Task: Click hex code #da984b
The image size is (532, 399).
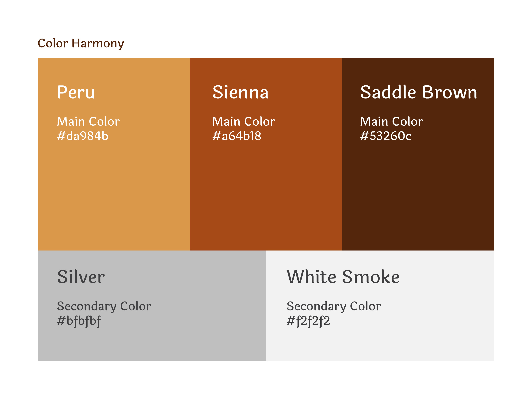Action: point(83,136)
